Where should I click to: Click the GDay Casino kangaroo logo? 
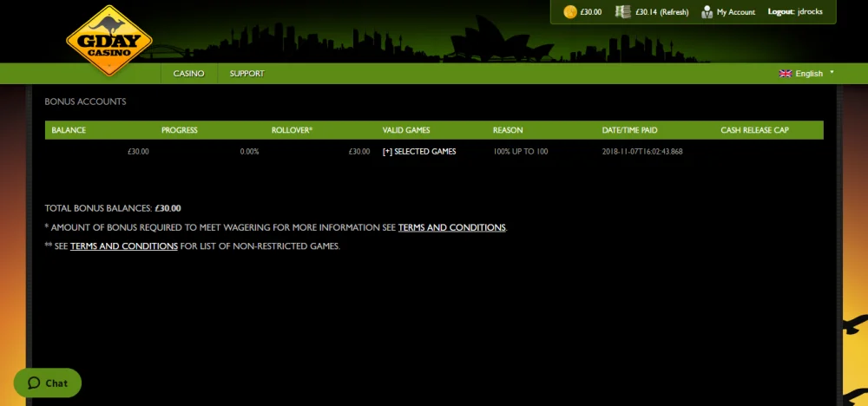109,40
